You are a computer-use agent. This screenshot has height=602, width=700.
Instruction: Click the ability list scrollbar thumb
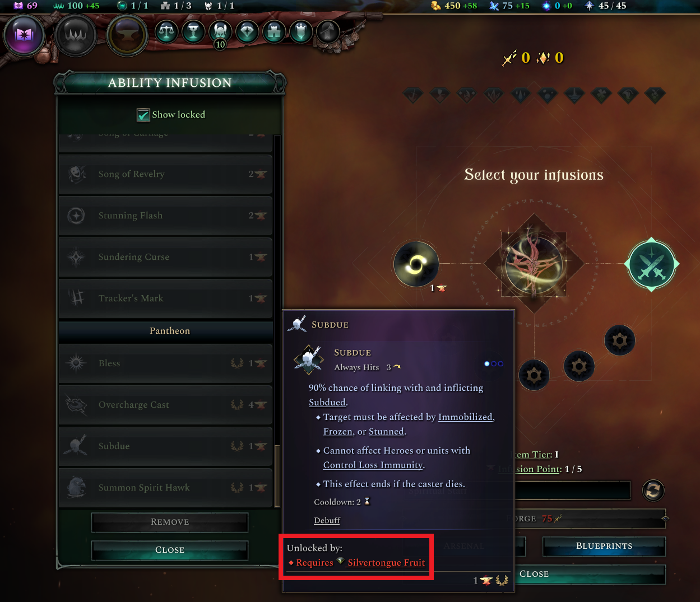277,475
